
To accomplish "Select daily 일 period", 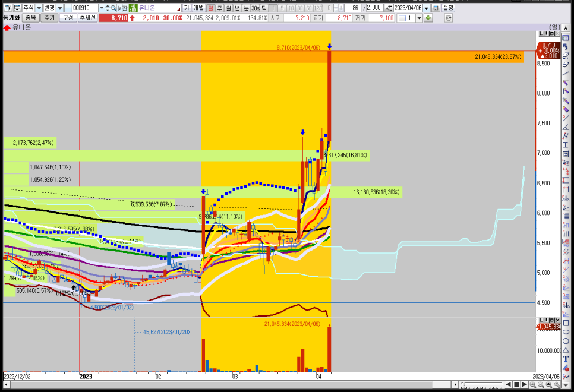I will pyautogui.click(x=210, y=8).
